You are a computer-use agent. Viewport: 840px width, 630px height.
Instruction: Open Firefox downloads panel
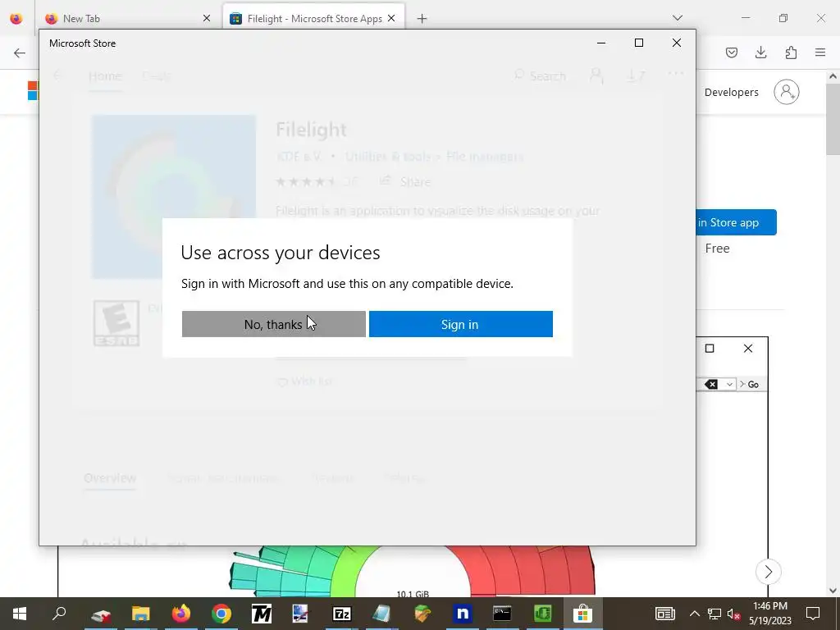761,52
